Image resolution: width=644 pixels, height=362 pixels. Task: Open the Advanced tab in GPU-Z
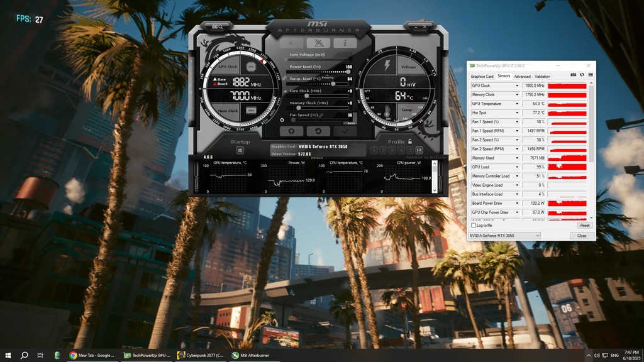pyautogui.click(x=523, y=76)
